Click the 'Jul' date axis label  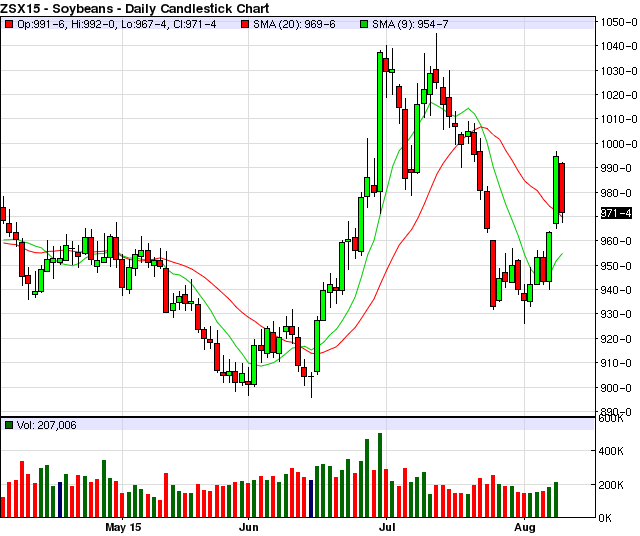click(x=387, y=527)
